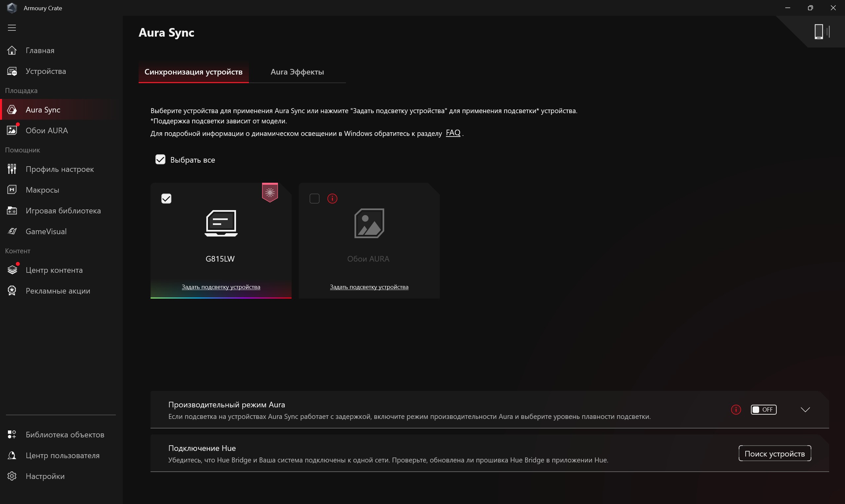Click the Макросы macro icon

(12, 190)
